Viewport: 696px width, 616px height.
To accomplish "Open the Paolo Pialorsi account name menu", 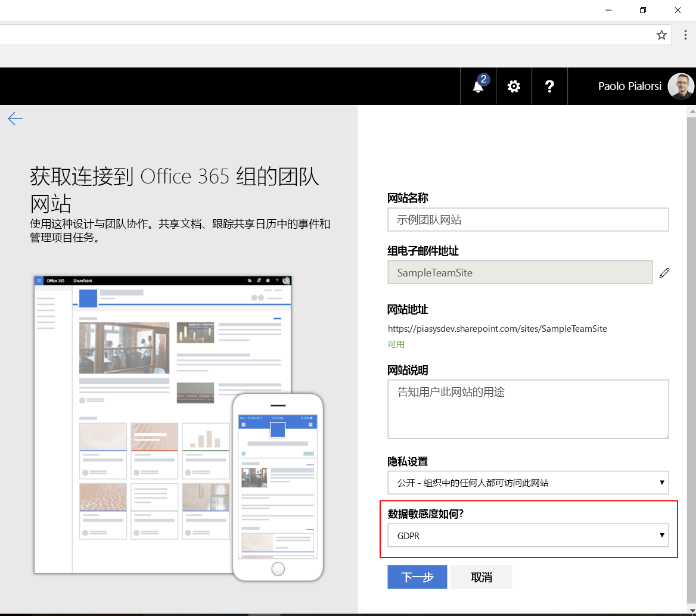I will point(630,86).
